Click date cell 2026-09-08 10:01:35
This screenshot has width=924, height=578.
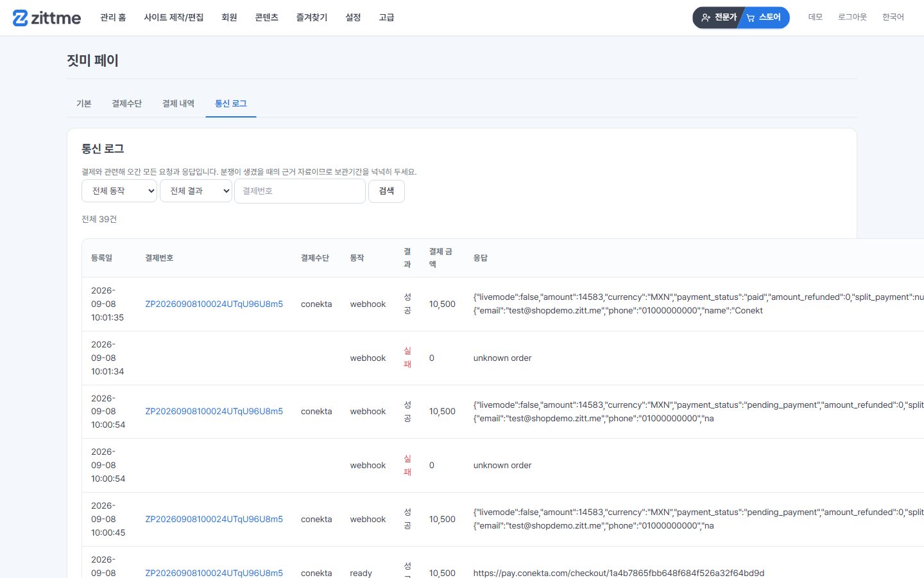pos(107,304)
